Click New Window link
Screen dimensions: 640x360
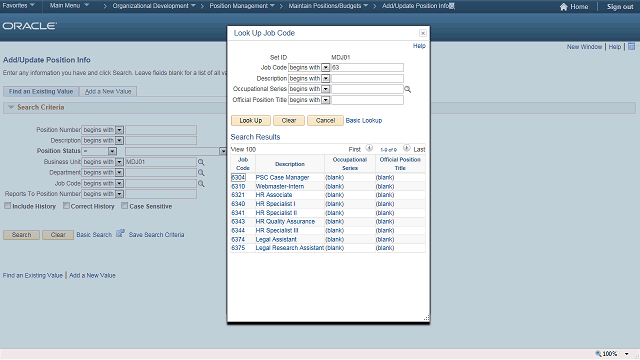coord(584,47)
